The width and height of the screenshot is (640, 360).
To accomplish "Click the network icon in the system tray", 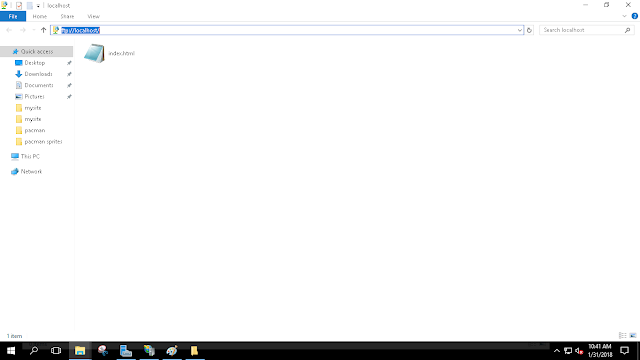I will [x=568, y=351].
